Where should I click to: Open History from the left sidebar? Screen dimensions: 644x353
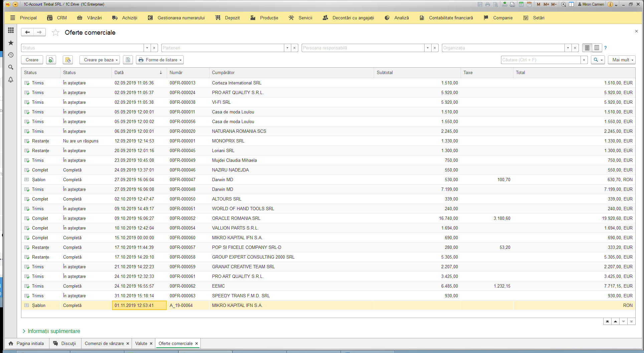[11, 55]
